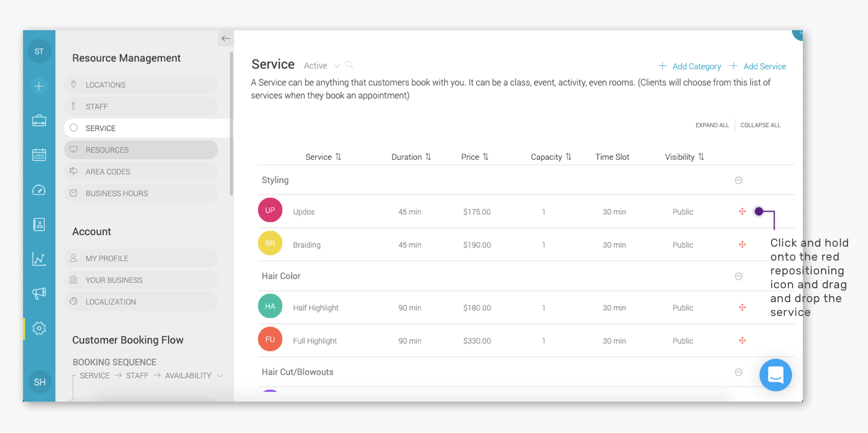
Task: Open the Resources menu item
Action: point(141,150)
